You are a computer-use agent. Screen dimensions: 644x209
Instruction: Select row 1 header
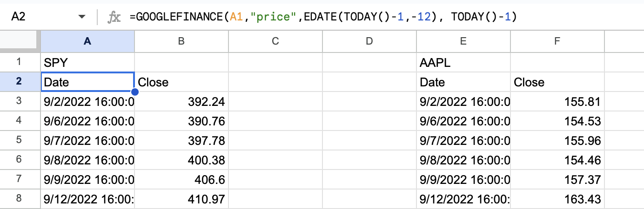tap(20, 62)
